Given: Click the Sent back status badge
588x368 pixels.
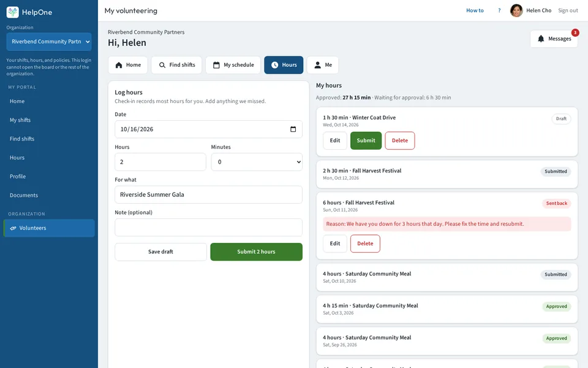Looking at the screenshot, I should pos(557,203).
